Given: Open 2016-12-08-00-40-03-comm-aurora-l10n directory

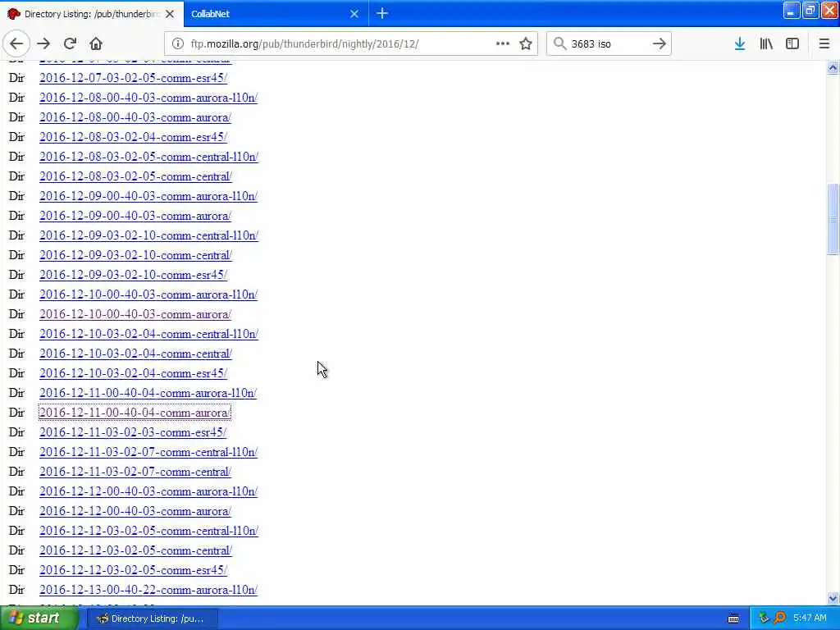Looking at the screenshot, I should pyautogui.click(x=148, y=98).
